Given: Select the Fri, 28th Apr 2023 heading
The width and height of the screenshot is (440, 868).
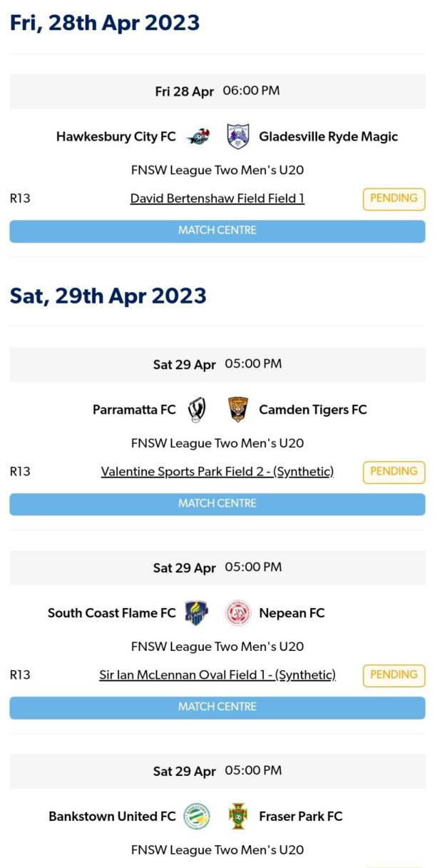Looking at the screenshot, I should coord(106,22).
